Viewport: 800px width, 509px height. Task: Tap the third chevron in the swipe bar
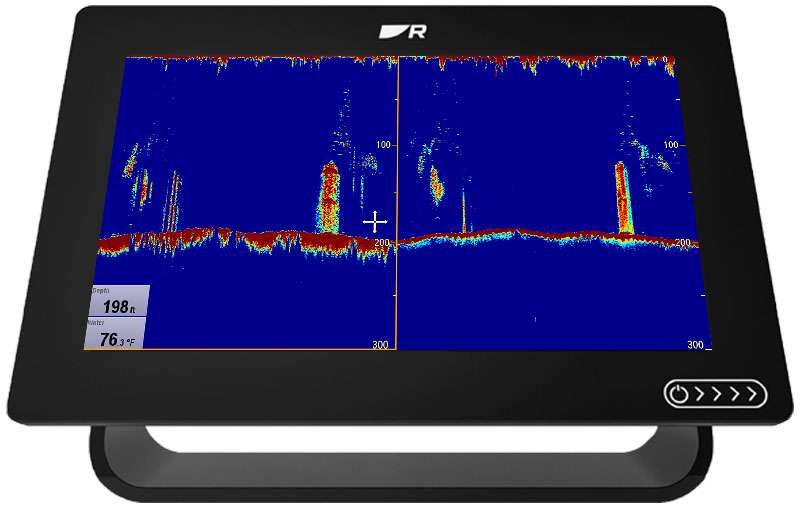(x=733, y=395)
